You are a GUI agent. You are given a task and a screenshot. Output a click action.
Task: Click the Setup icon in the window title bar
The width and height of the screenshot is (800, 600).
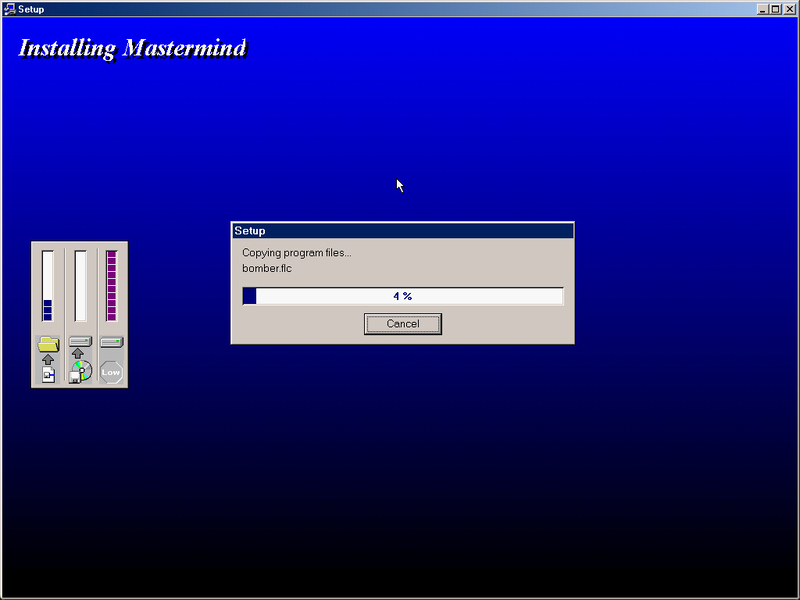[9, 9]
